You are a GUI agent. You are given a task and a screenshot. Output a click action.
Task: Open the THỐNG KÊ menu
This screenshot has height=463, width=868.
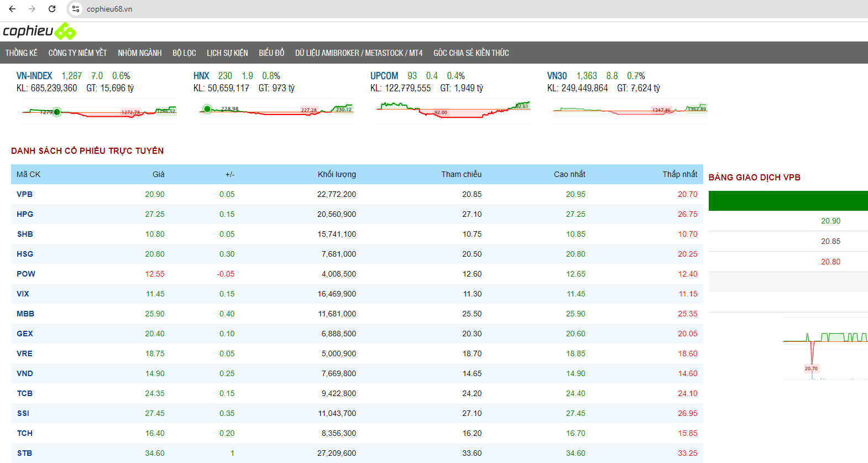(x=22, y=53)
